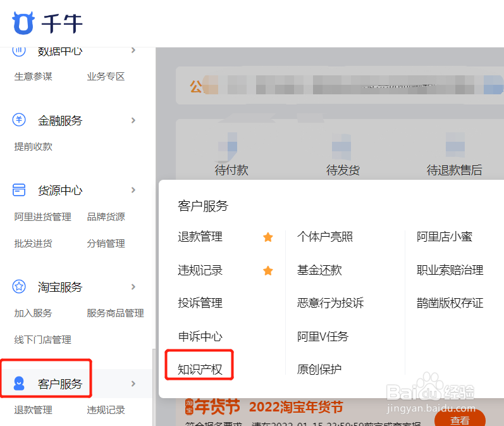Viewport: 504px width, 426px height.
Task: Open 品牌货源 link
Action: point(106,217)
